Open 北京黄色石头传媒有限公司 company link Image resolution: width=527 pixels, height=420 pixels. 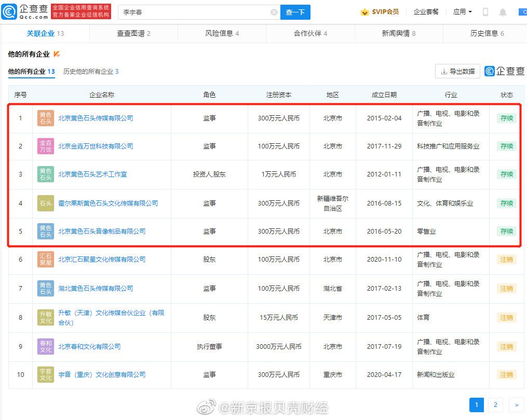pos(96,118)
